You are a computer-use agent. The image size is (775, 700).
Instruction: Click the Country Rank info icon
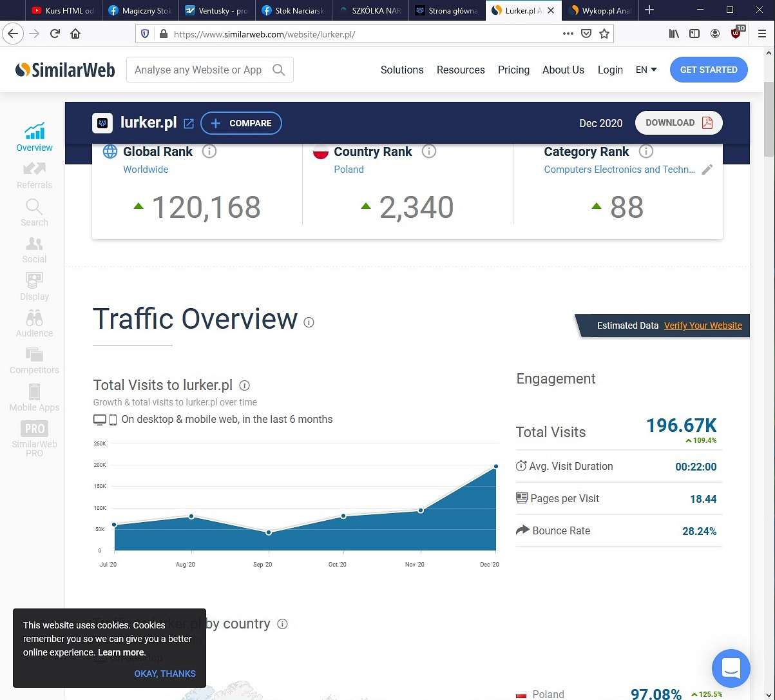point(429,151)
